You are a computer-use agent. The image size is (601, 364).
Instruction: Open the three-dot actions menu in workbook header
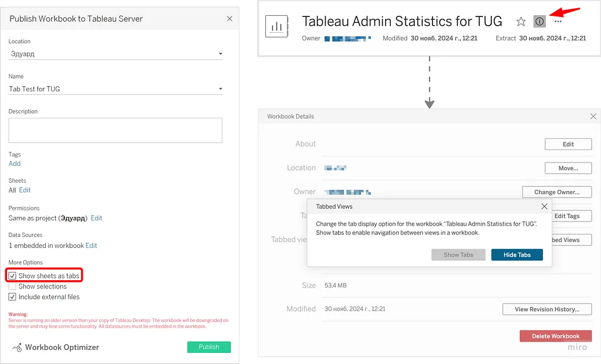tap(558, 22)
